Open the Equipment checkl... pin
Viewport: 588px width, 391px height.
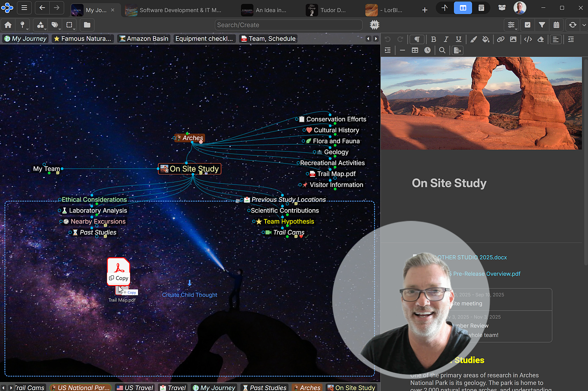point(204,39)
